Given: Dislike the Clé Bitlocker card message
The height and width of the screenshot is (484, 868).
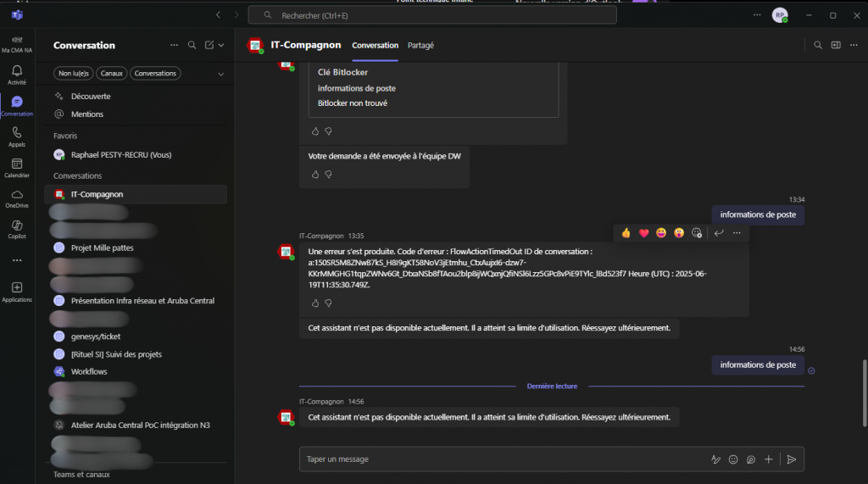Looking at the screenshot, I should click(328, 131).
